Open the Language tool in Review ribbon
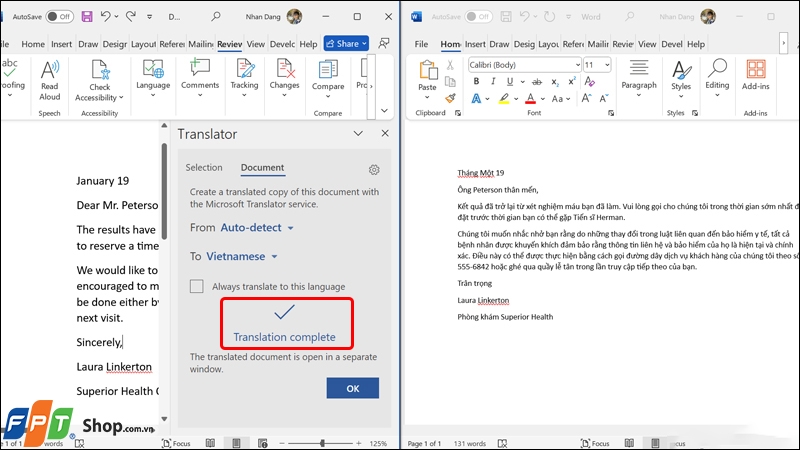The height and width of the screenshot is (450, 800). tap(153, 78)
